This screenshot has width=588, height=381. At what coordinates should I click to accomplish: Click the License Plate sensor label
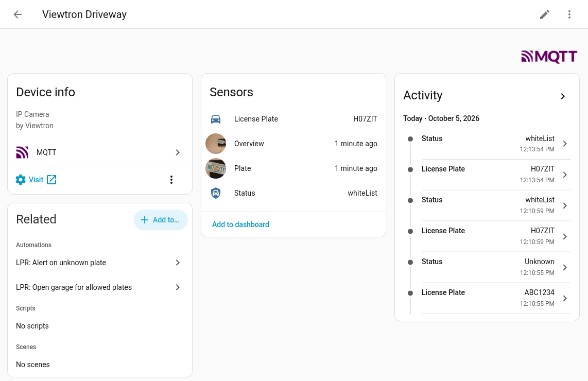(256, 119)
